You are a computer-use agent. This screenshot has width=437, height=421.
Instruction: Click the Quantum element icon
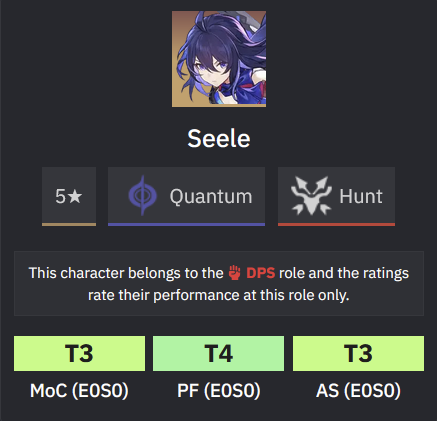tap(143, 195)
